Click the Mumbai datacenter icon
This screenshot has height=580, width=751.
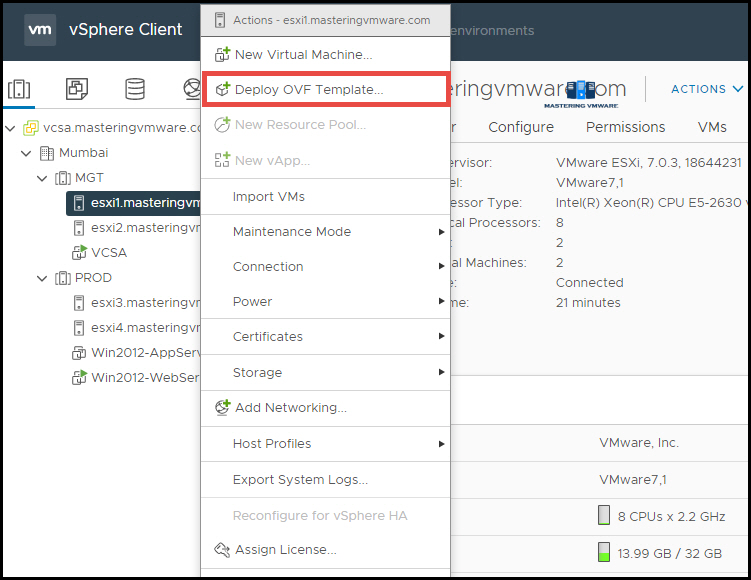tap(46, 153)
